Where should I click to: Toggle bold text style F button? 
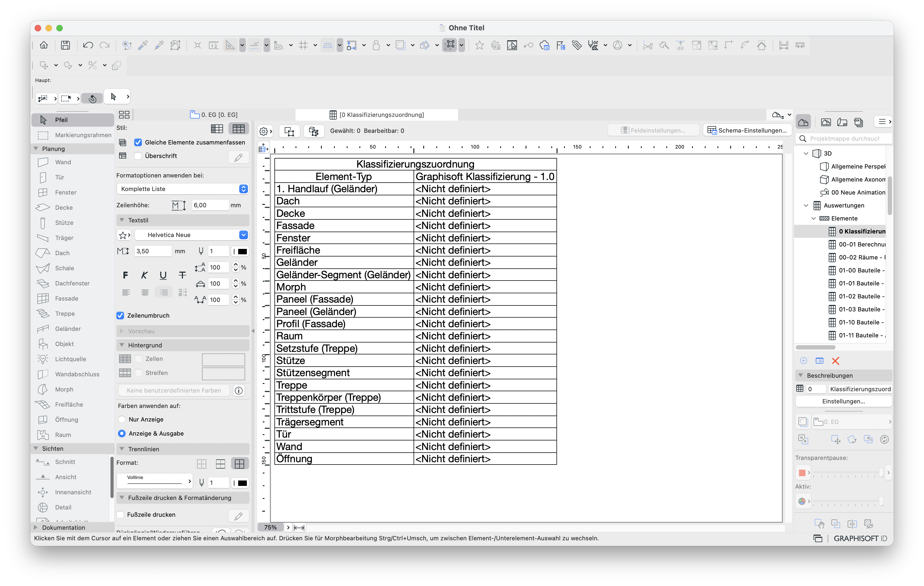[126, 275]
